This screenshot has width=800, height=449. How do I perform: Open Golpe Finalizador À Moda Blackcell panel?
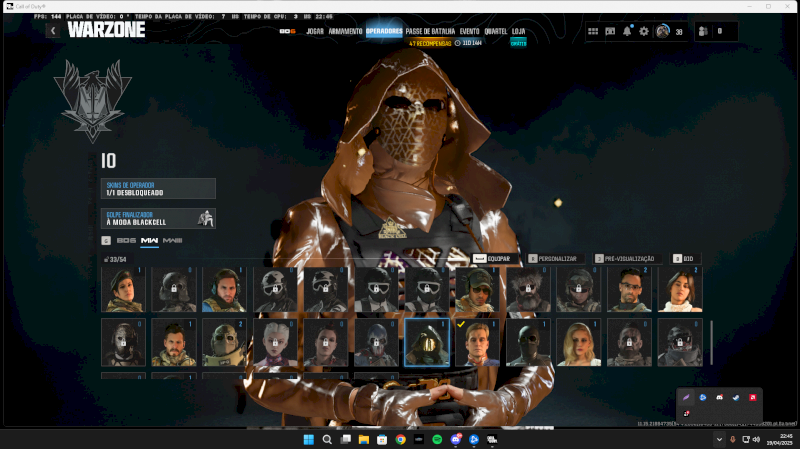click(158, 218)
